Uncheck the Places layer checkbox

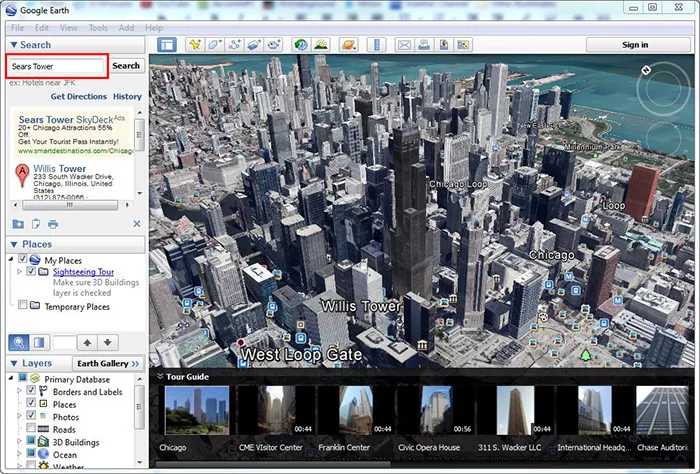point(31,403)
